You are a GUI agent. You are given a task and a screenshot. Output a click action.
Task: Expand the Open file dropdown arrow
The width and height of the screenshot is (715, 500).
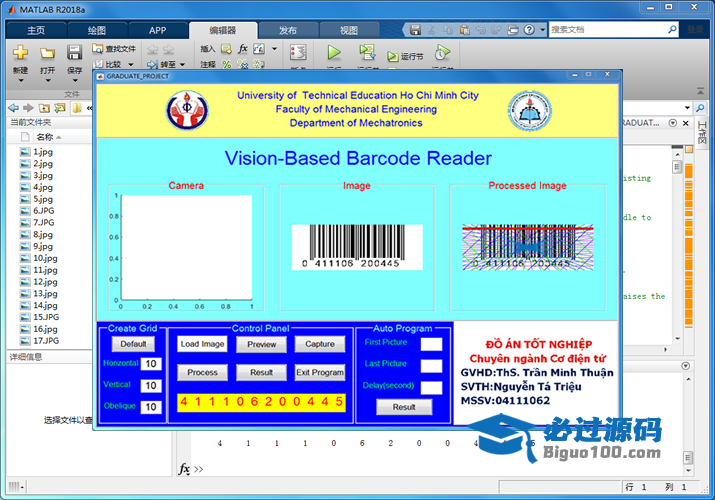tap(47, 81)
